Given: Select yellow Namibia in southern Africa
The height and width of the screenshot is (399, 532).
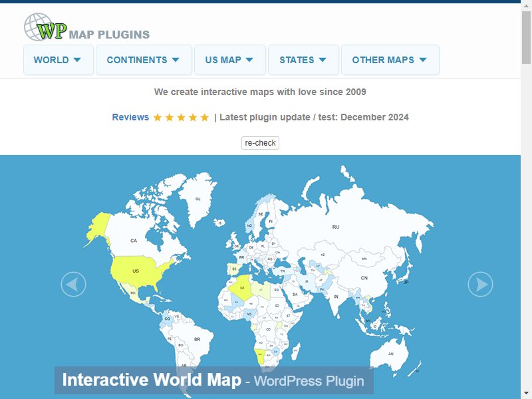Looking at the screenshot, I should pos(261,355).
